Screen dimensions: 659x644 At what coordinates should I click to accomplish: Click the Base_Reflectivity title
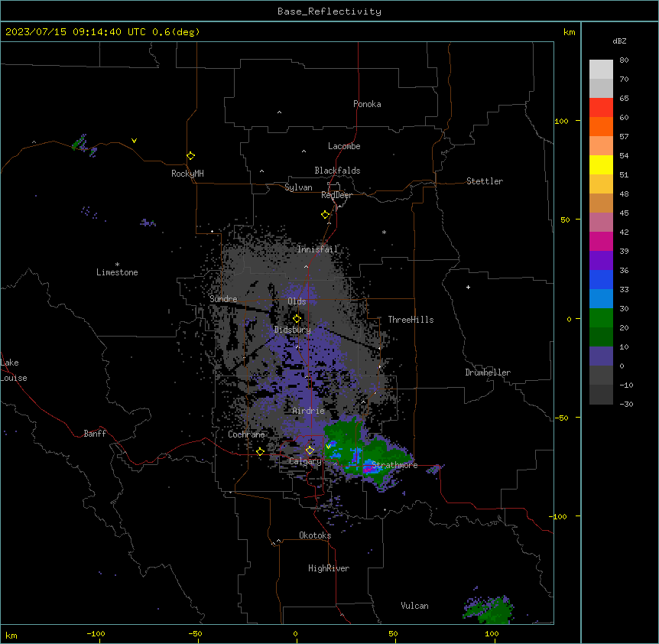tap(329, 11)
